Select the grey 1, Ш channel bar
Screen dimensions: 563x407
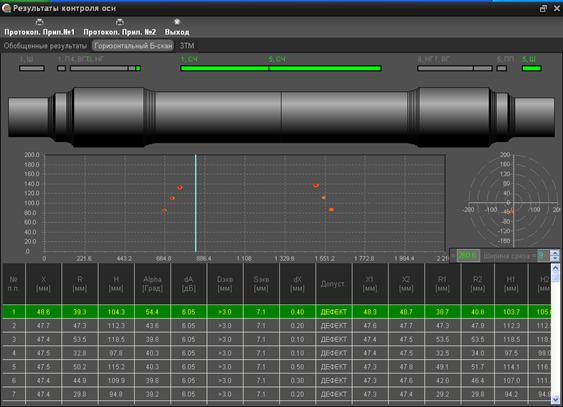tap(32, 68)
